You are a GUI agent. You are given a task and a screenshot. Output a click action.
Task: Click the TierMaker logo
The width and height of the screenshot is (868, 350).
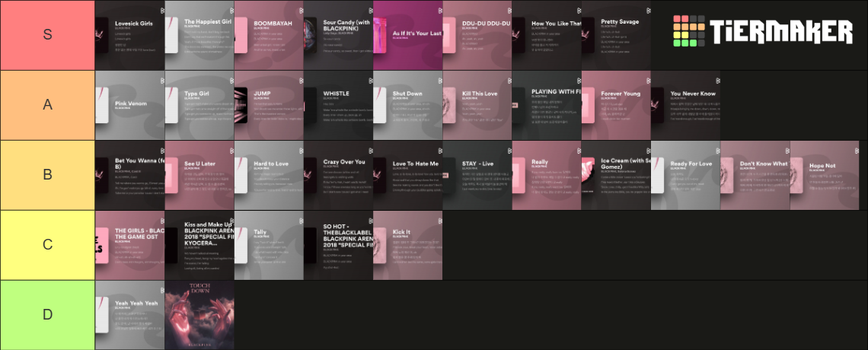coord(762,30)
